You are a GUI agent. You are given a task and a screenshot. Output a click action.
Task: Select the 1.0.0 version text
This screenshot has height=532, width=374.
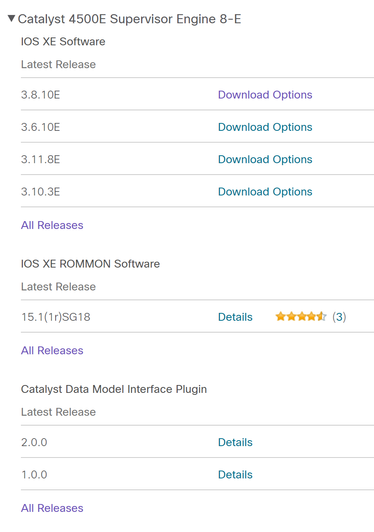click(34, 474)
